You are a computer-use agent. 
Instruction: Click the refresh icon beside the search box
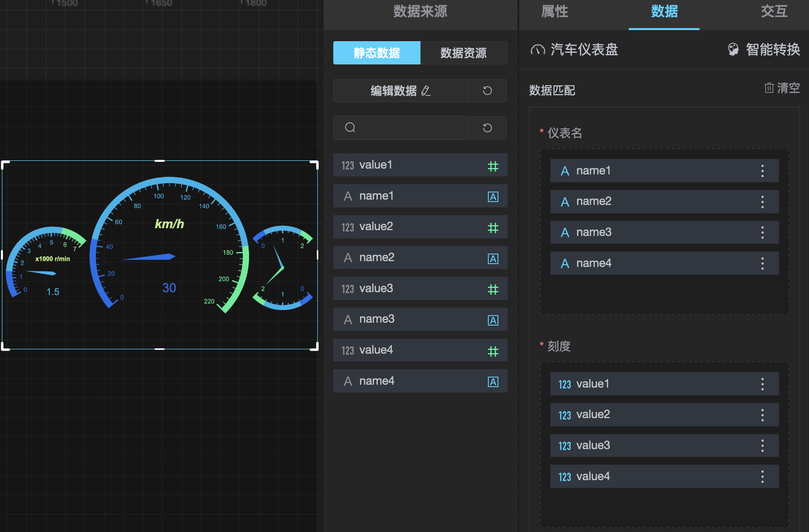(487, 128)
